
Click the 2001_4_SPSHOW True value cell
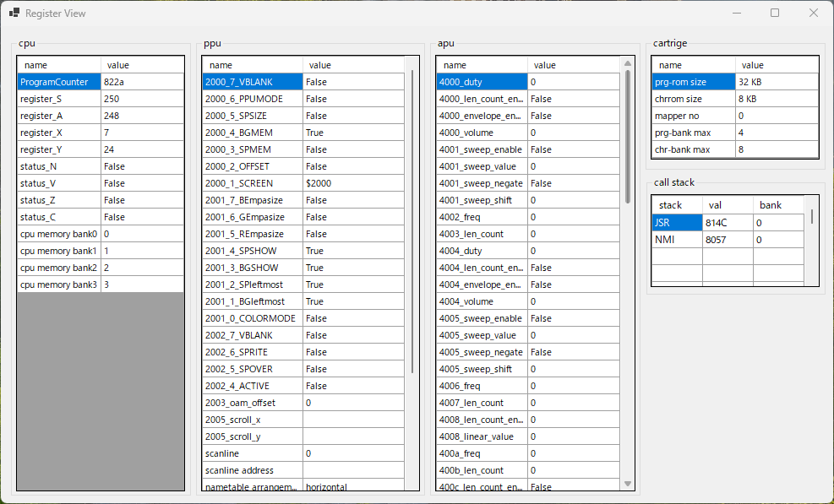(x=352, y=251)
